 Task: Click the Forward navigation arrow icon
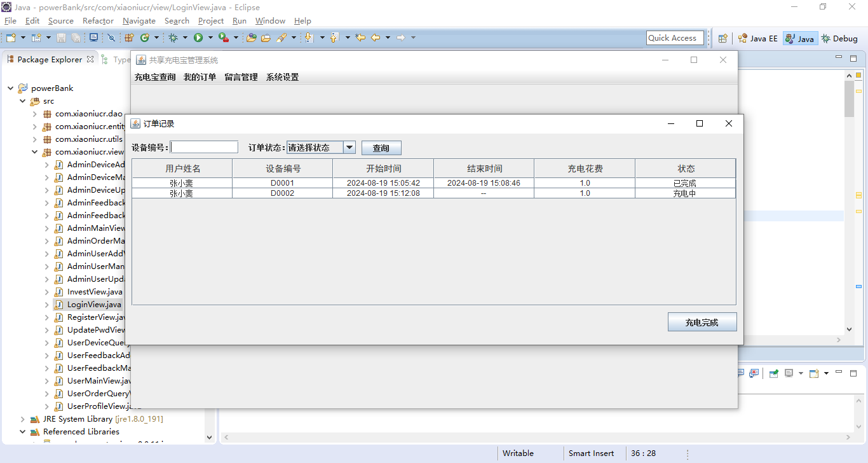[x=401, y=38]
